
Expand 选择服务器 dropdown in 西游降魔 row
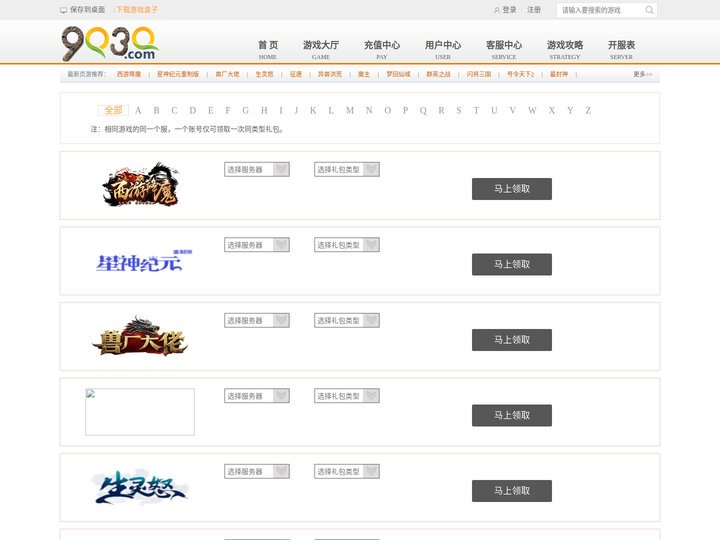pos(257,169)
